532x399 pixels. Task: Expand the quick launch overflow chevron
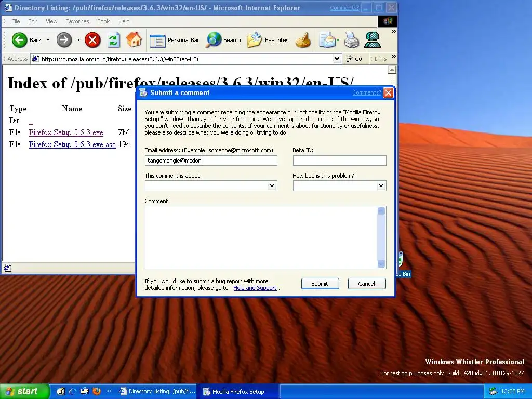[x=109, y=391]
